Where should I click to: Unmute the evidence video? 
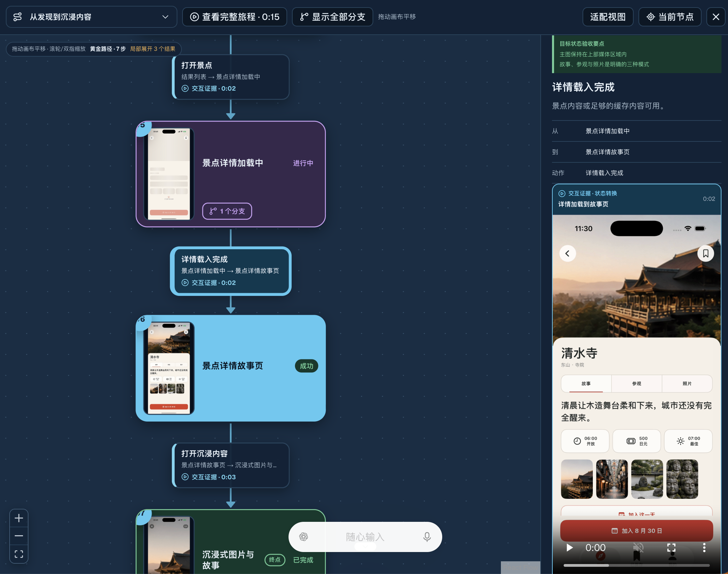coord(638,548)
